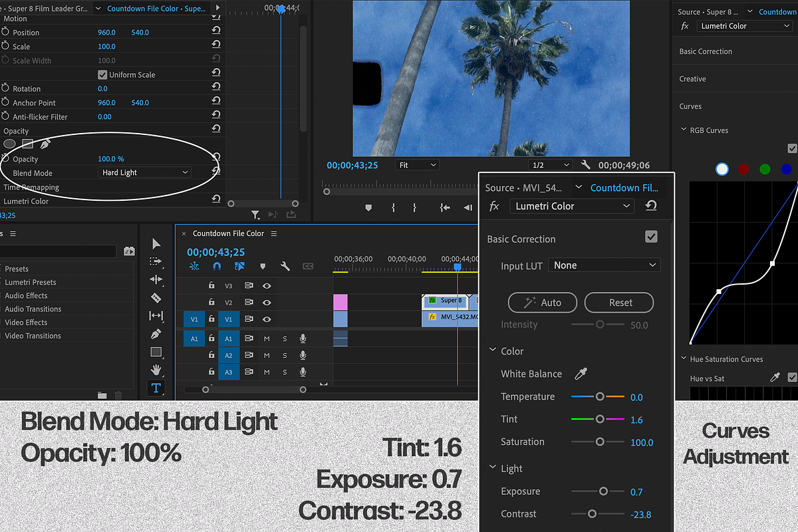The width and height of the screenshot is (798, 532).
Task: Click Hue vs Sat eyedropper
Action: point(774,377)
